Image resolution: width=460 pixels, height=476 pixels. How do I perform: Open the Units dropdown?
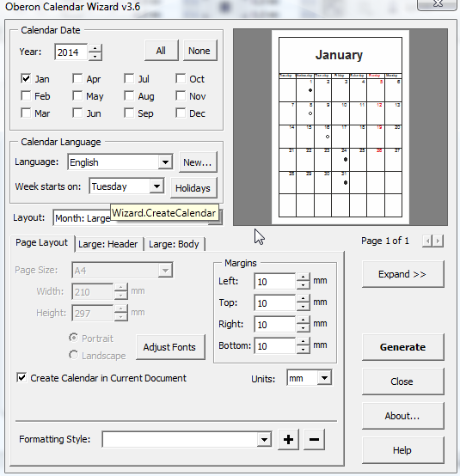click(x=324, y=378)
